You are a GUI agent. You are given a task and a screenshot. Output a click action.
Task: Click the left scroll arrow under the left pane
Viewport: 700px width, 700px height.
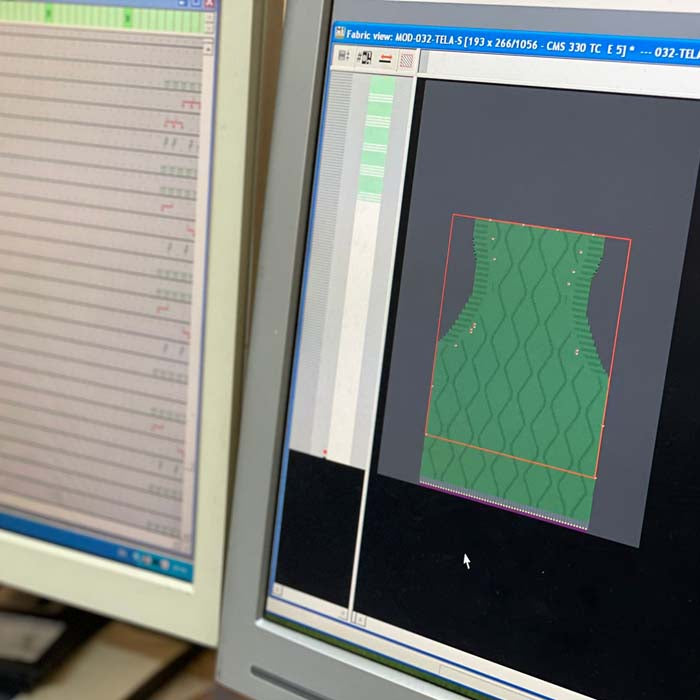[x=279, y=592]
